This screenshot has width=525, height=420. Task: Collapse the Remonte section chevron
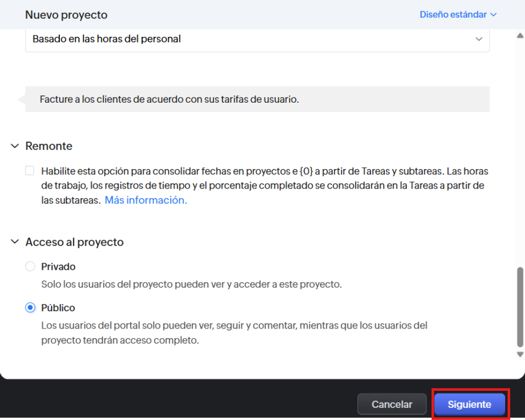click(x=14, y=146)
